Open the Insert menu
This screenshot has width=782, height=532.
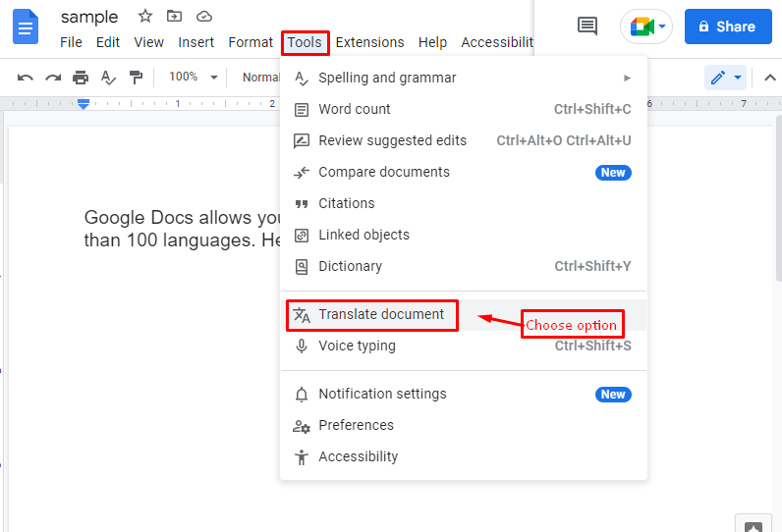[x=196, y=42]
